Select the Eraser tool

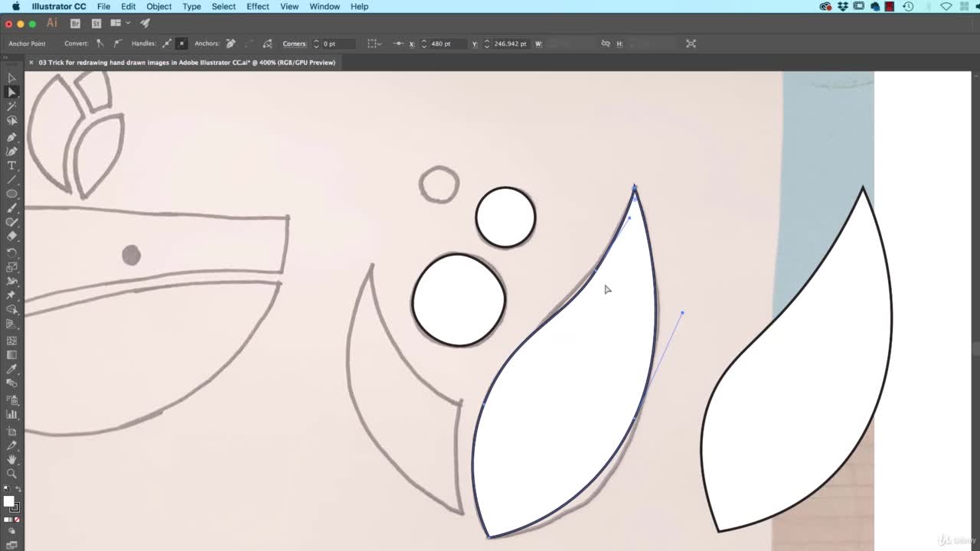tap(11, 236)
